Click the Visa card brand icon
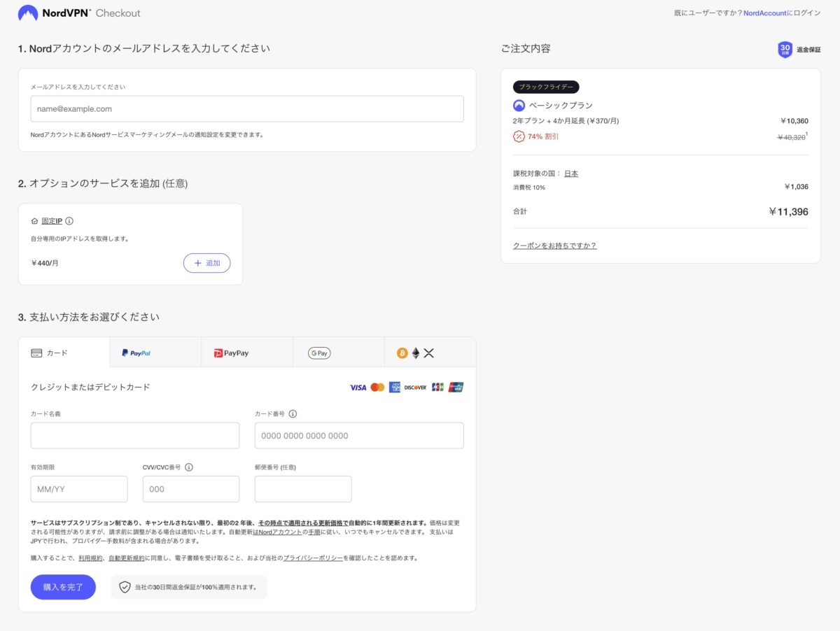This screenshot has height=631, width=840. 358,387
